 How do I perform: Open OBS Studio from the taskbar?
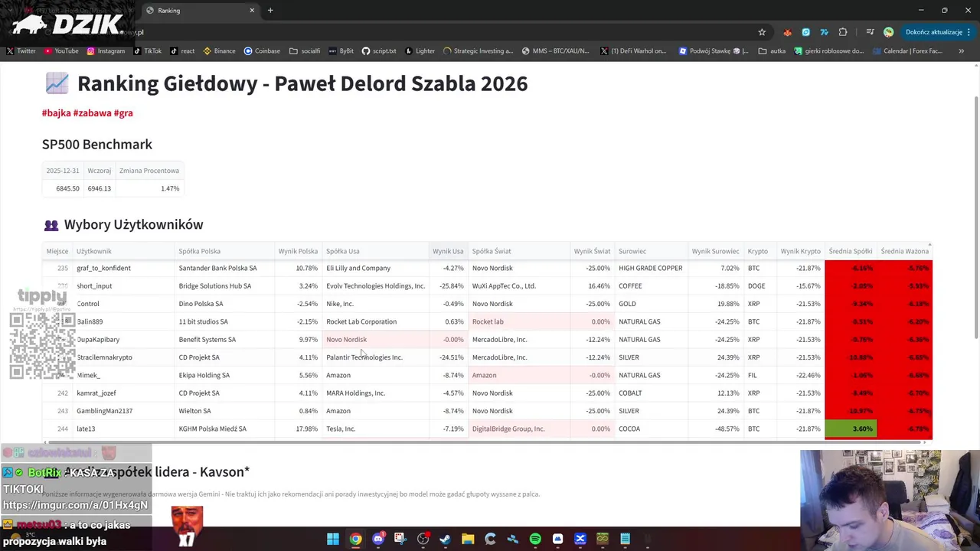coord(423,539)
